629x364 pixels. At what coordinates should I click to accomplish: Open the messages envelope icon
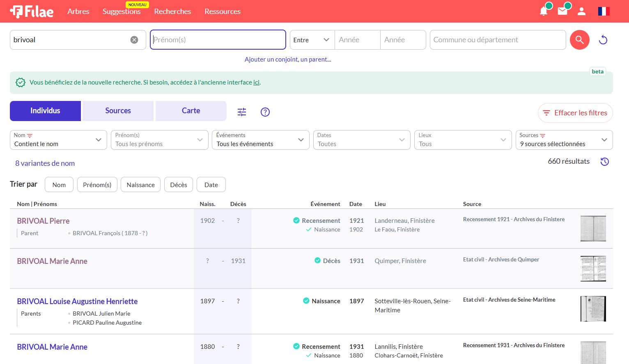[562, 11]
